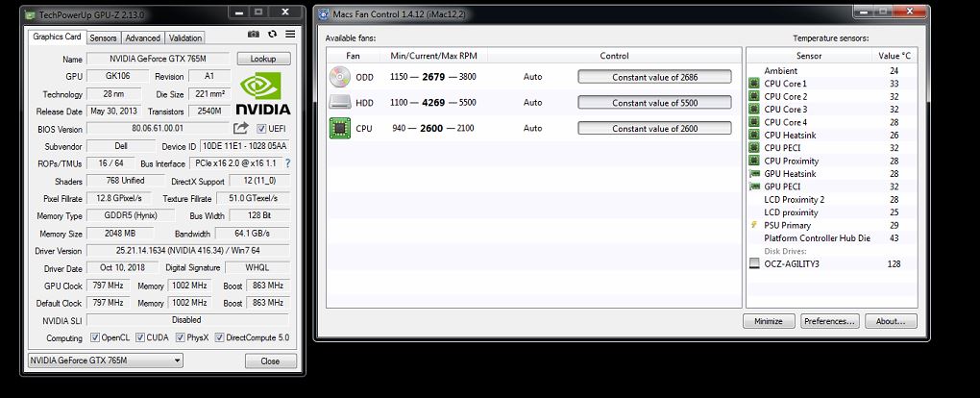Click the GPU PECI sensor icon
The image size is (980, 398).
pyautogui.click(x=754, y=187)
